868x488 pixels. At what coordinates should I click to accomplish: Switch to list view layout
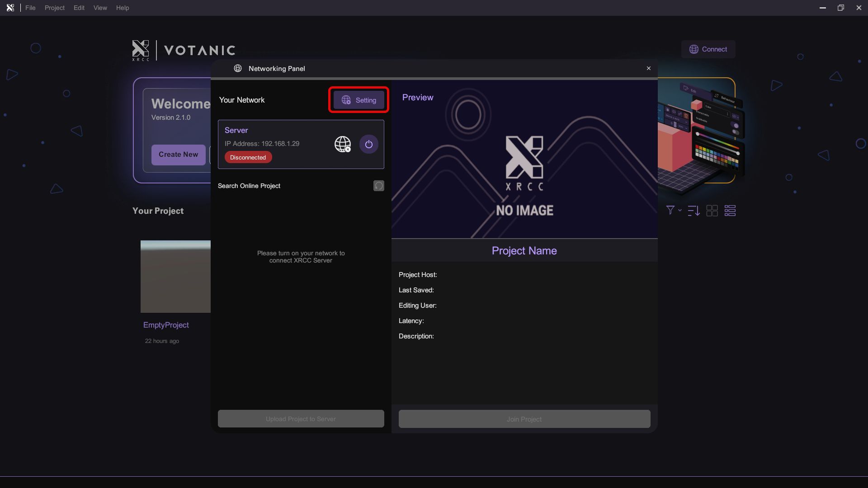click(730, 211)
